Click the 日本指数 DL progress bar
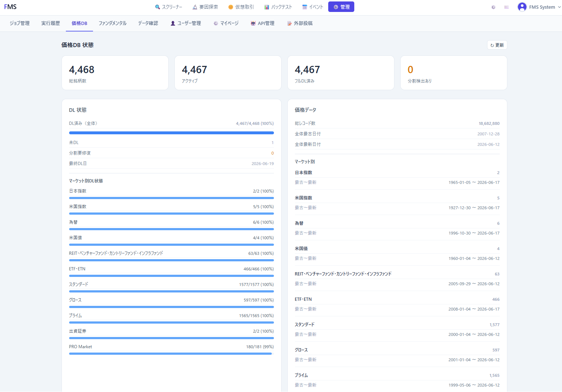 pos(172,198)
